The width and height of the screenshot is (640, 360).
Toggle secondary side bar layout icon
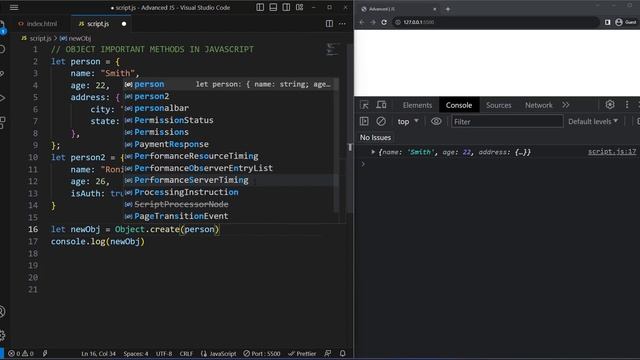point(286,7)
